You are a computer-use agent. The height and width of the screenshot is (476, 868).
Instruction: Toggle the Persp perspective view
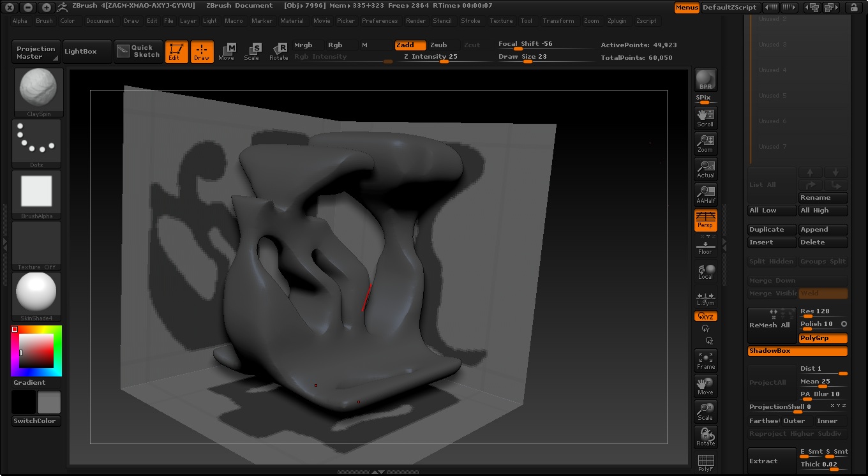(705, 219)
